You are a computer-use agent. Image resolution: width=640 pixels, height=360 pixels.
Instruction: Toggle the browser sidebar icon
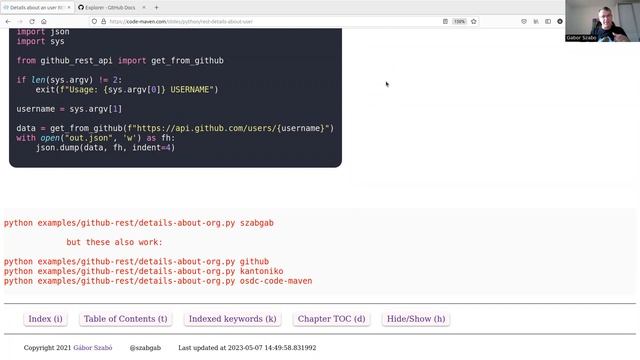coord(548,21)
